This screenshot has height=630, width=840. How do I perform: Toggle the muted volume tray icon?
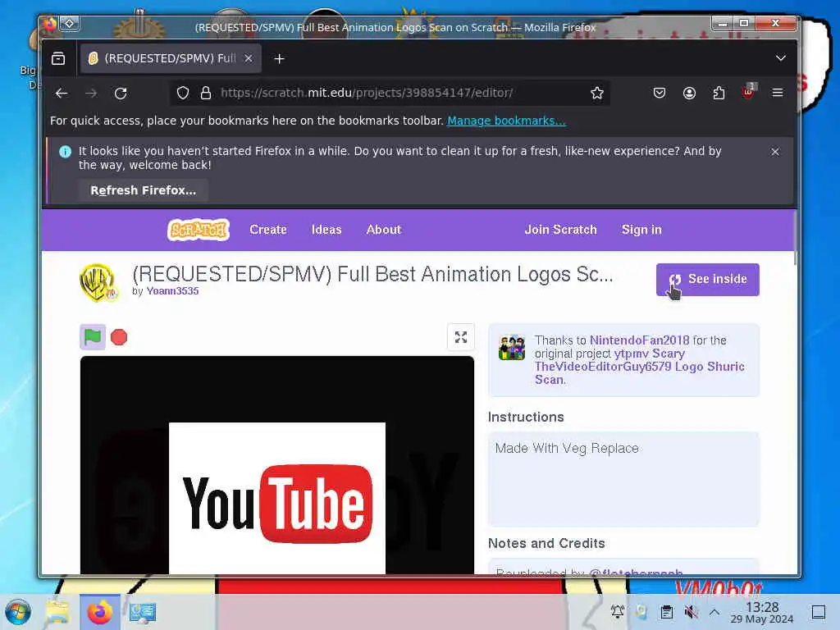[x=691, y=612]
